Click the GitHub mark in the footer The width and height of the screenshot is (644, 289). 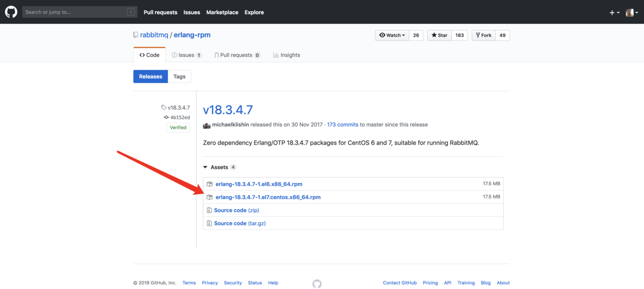pyautogui.click(x=317, y=284)
